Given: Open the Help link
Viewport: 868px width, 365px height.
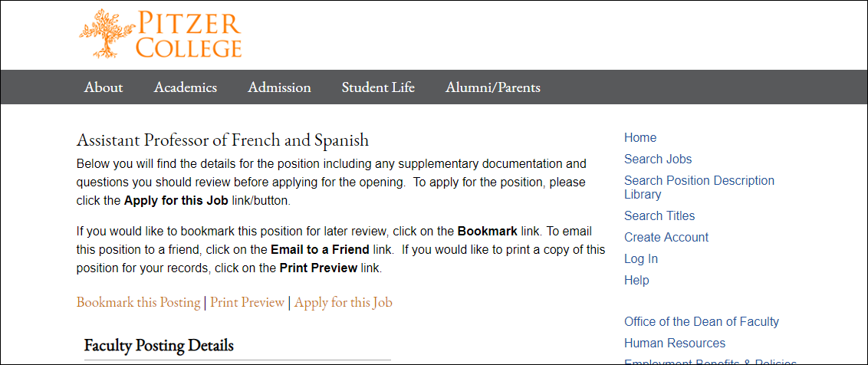Looking at the screenshot, I should 636,280.
